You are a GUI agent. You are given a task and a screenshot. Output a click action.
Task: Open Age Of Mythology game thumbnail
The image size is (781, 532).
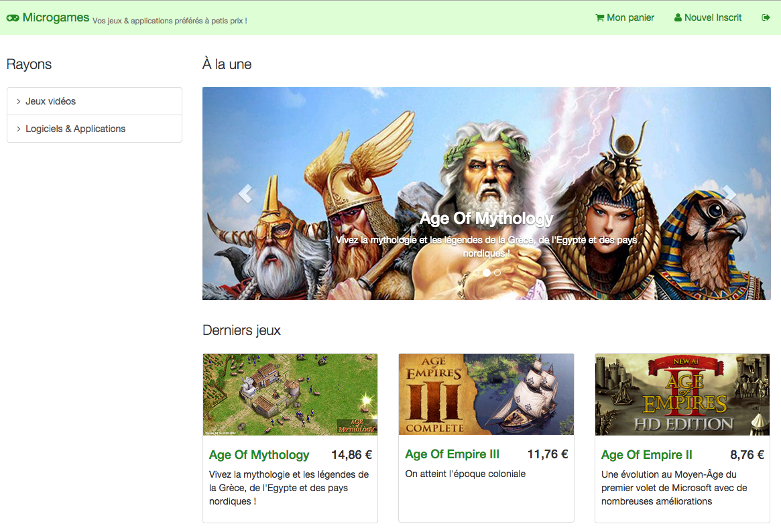pos(290,395)
